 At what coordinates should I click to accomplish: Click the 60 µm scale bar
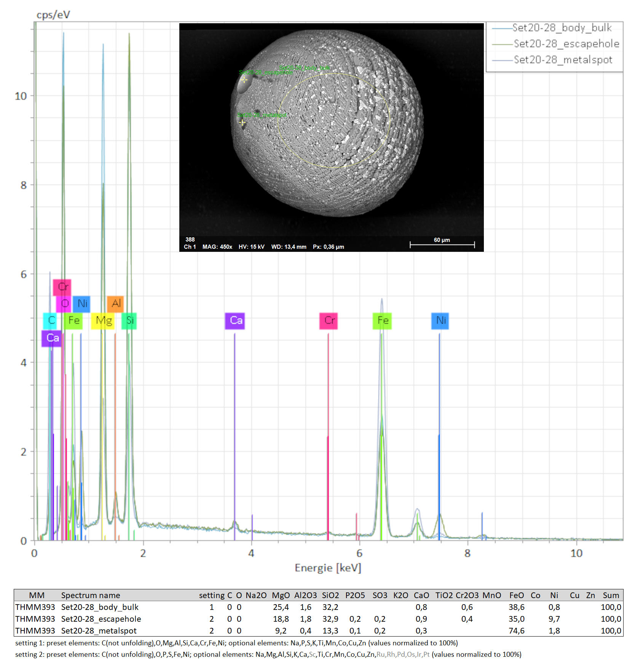coord(442,245)
